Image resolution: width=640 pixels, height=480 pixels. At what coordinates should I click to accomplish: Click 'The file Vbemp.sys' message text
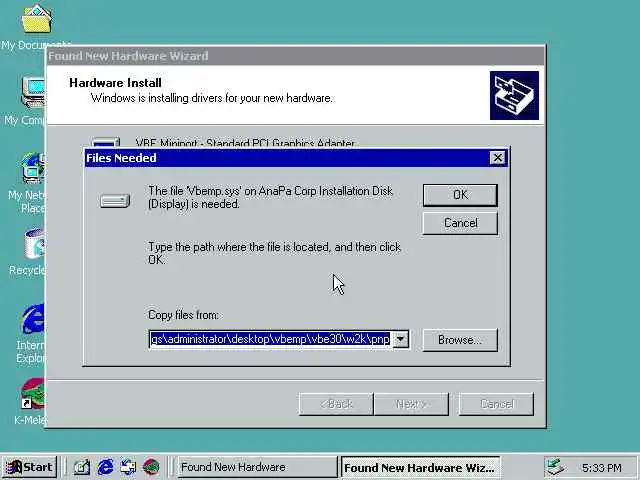click(x=271, y=197)
